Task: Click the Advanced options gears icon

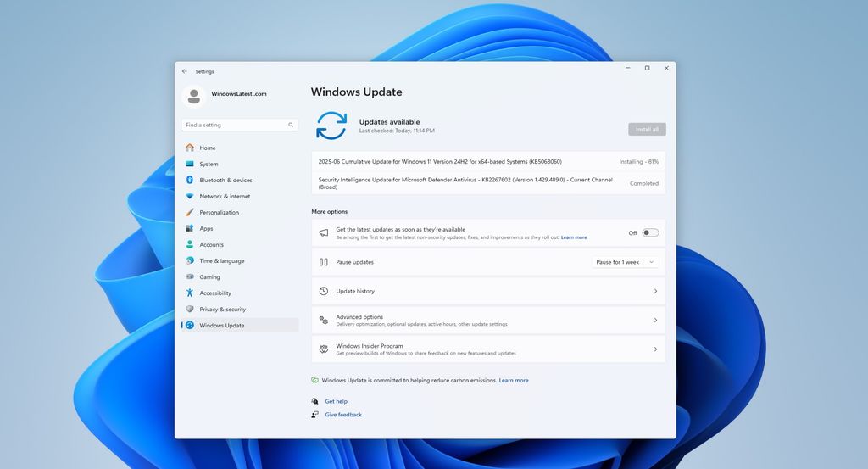Action: (324, 320)
